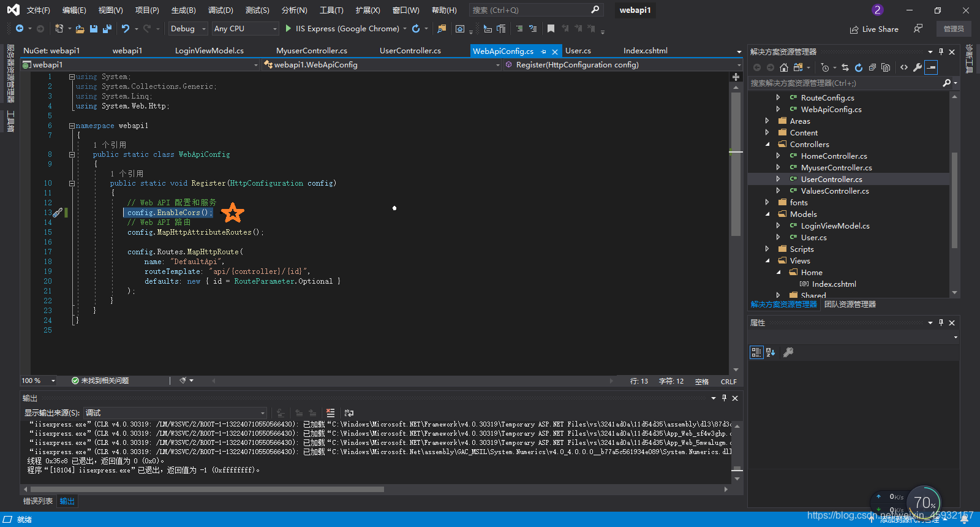Click Switch Views icon in Solution Explorer
The width and height of the screenshot is (980, 527).
(x=797, y=67)
